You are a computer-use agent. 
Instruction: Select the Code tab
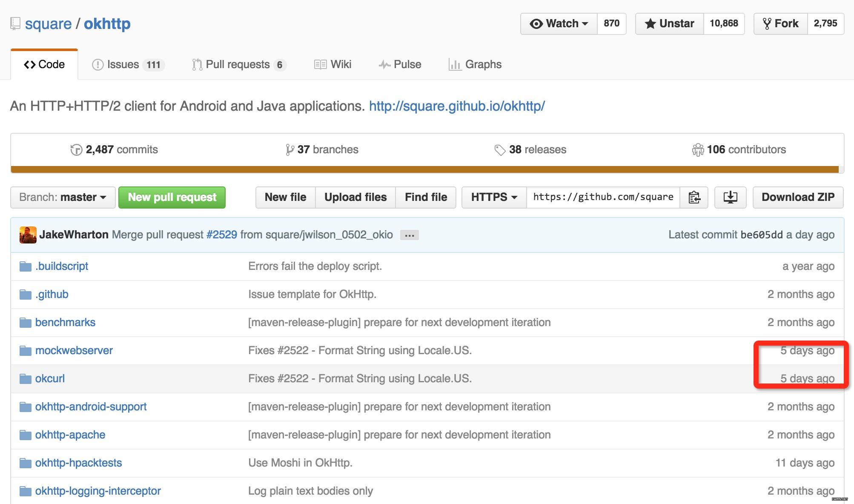[x=44, y=64]
